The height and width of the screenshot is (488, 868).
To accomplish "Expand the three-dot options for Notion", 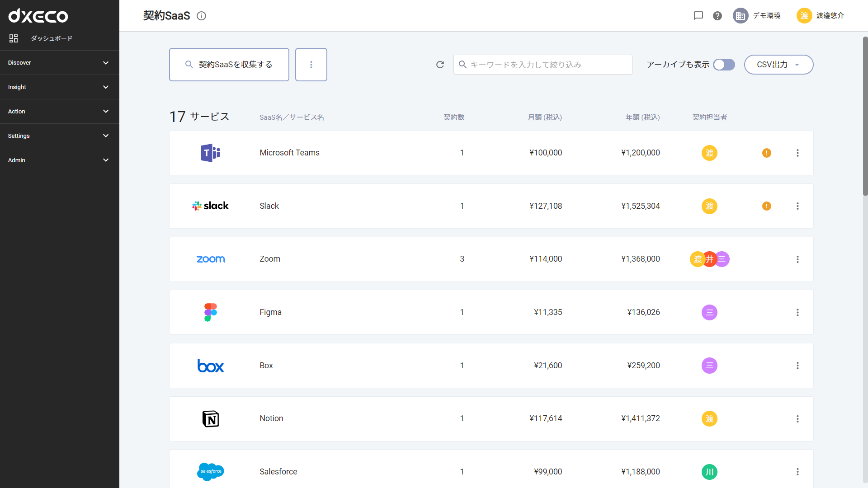I will (x=797, y=418).
